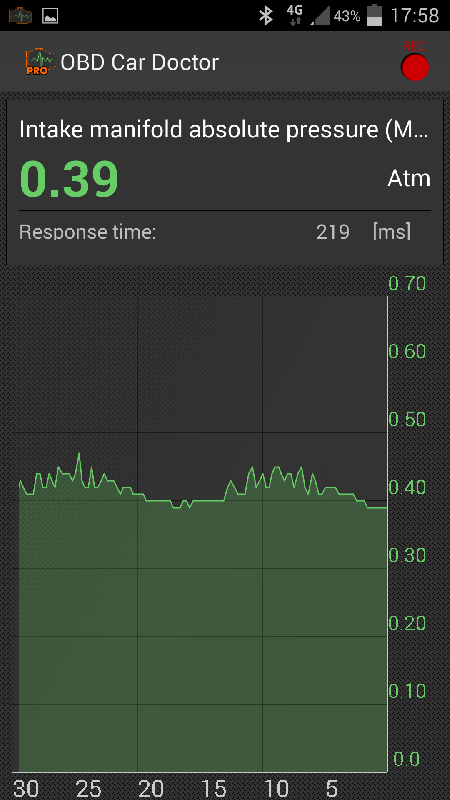Tap the 5 mark on time axis
Image resolution: width=450 pixels, height=800 pixels.
tap(332, 788)
